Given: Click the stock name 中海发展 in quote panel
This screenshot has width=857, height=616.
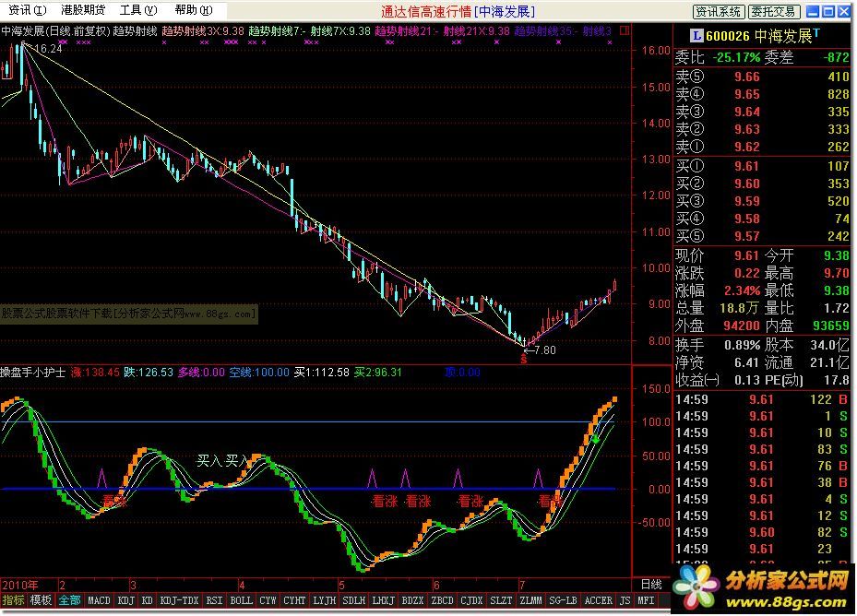Looking at the screenshot, I should 783,36.
